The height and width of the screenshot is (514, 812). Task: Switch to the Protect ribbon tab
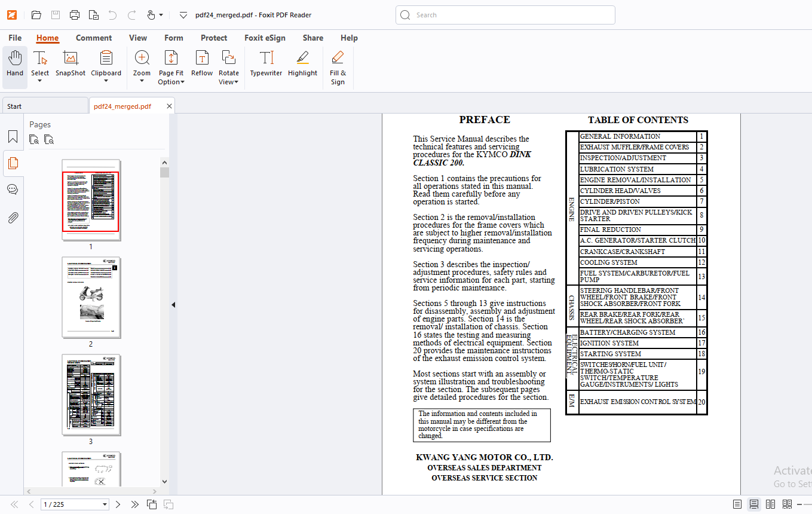(x=214, y=38)
